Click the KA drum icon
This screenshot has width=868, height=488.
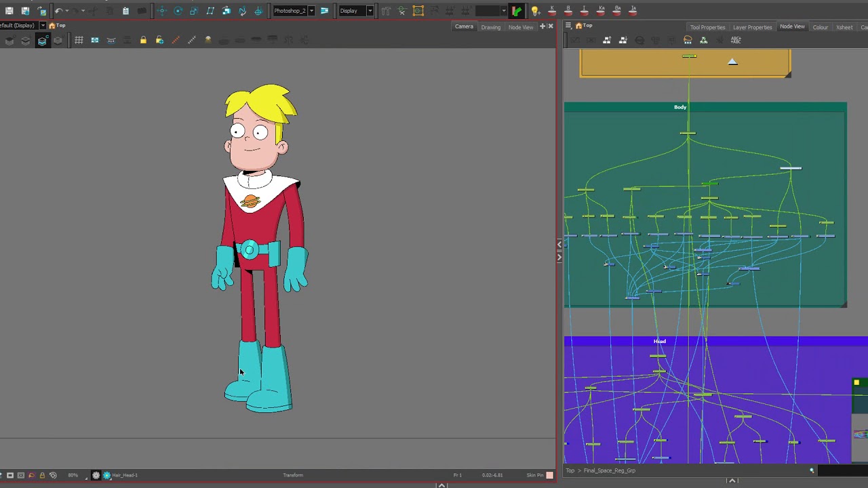point(601,11)
